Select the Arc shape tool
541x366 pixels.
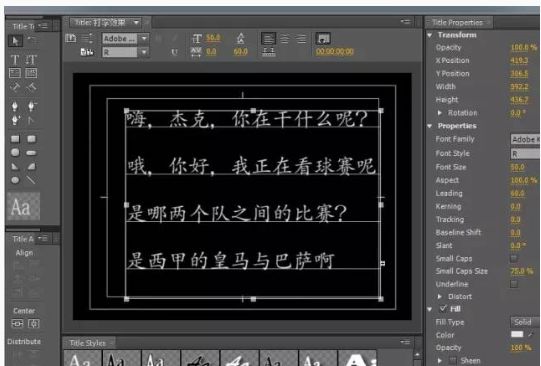[31, 166]
